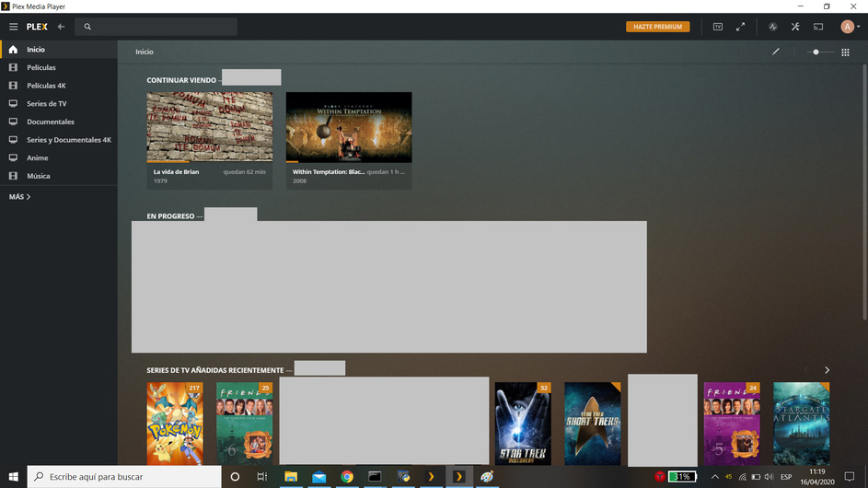Image resolution: width=868 pixels, height=488 pixels.
Task: Open Cortana circle icon
Action: [235, 476]
